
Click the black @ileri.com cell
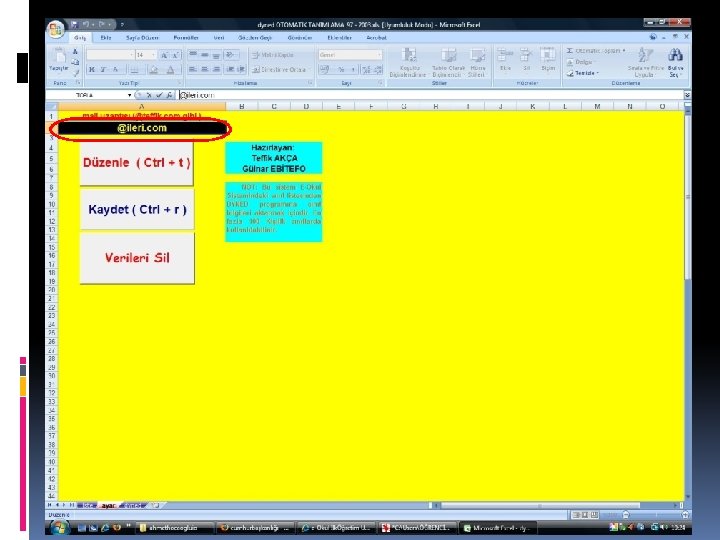[x=142, y=128]
